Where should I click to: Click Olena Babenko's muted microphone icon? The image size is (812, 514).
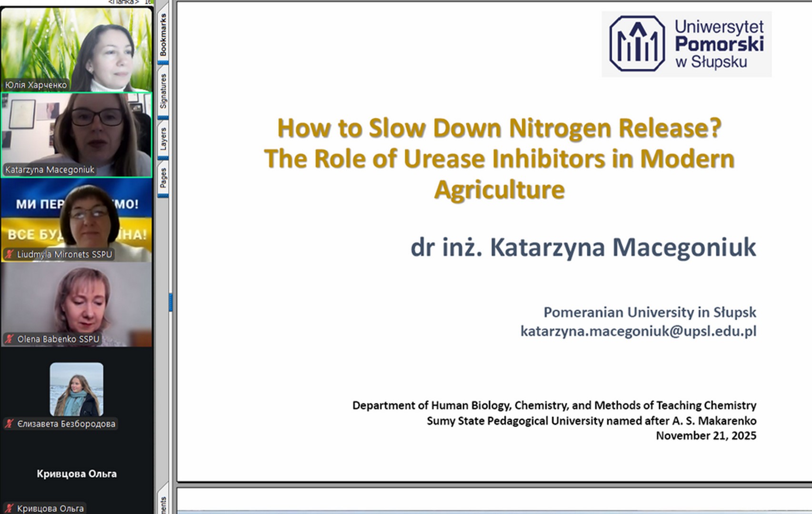pyautogui.click(x=9, y=339)
